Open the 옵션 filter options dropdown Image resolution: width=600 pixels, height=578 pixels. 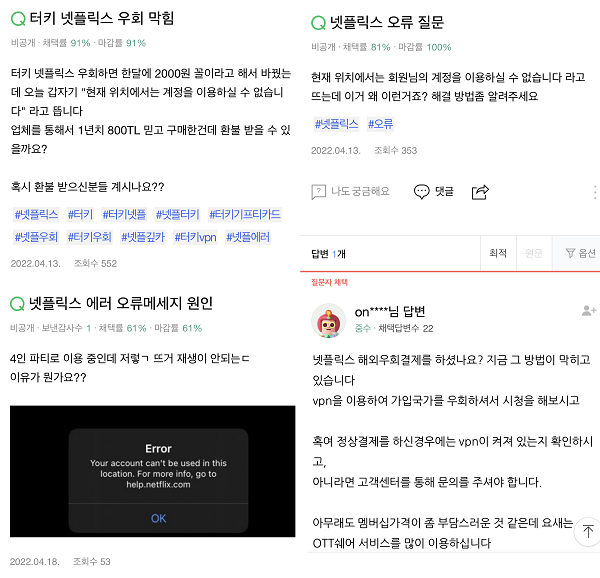[576, 253]
